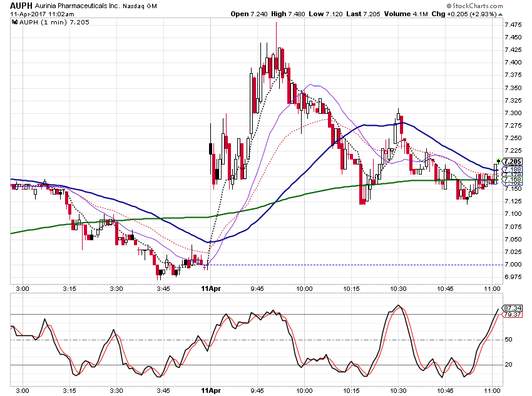Click the bold AUPH ticker symbol in the header
The height and width of the screenshot is (396, 532).
21,6
